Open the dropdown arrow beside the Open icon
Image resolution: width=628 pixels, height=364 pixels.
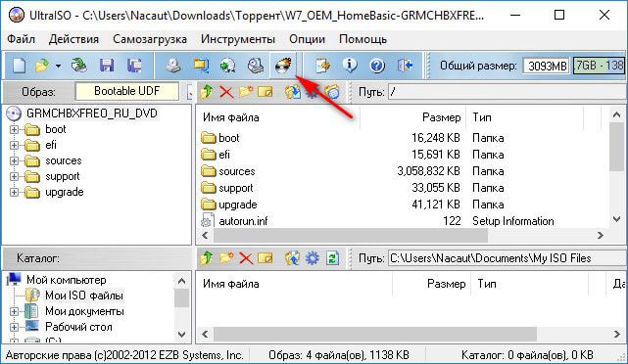point(59,66)
